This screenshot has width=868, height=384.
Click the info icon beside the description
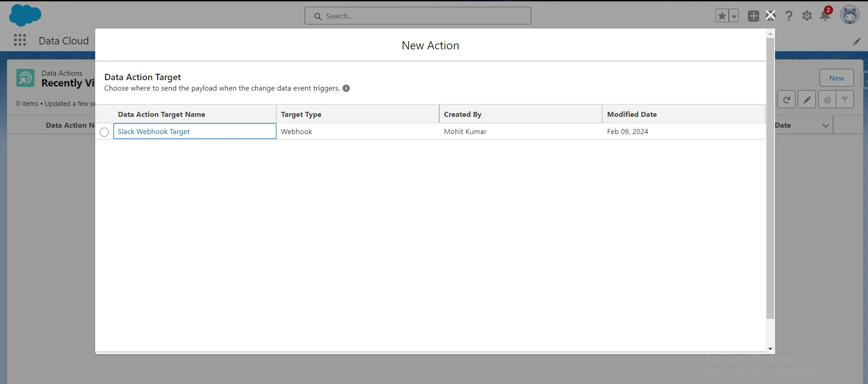point(346,88)
